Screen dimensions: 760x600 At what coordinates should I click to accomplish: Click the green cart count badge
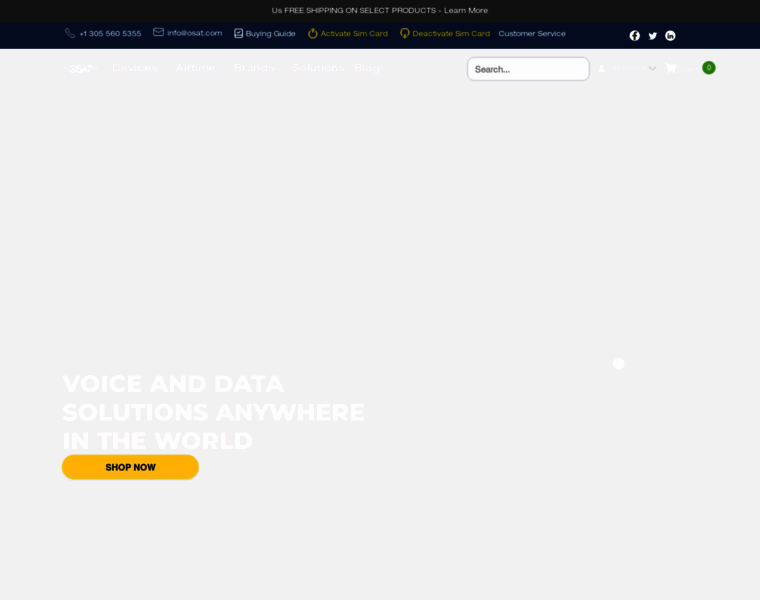(x=709, y=67)
